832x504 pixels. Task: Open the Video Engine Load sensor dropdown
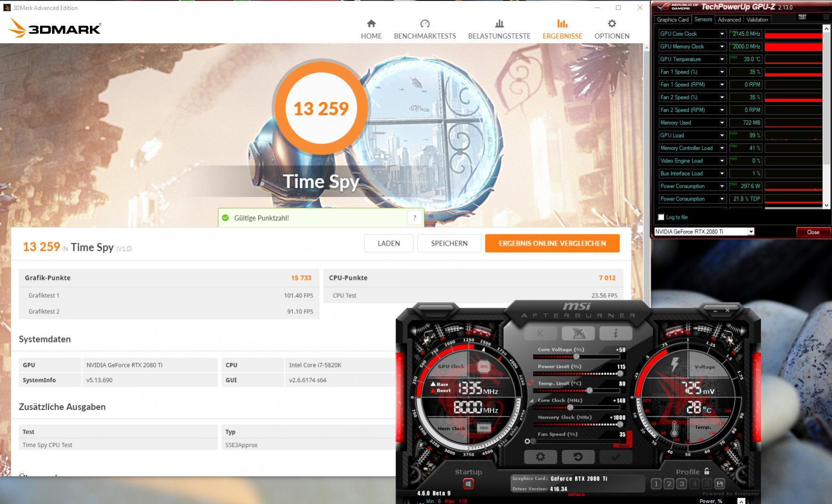tap(722, 161)
